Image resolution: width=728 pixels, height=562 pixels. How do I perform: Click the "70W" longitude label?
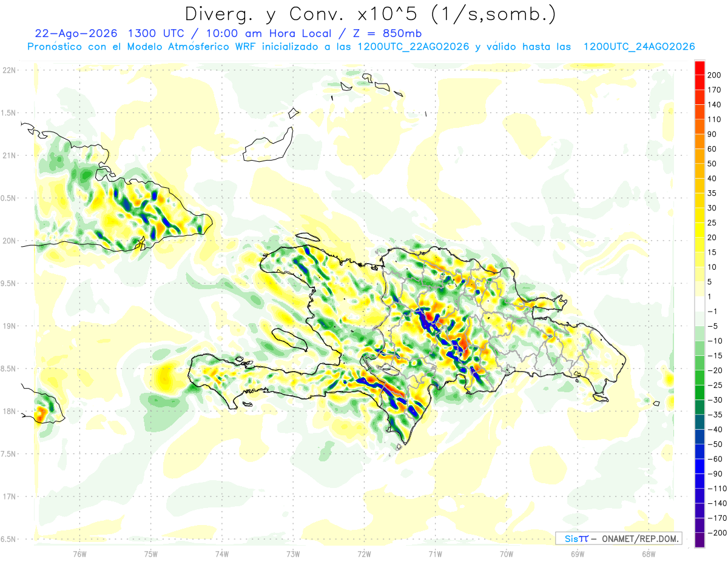click(x=507, y=554)
